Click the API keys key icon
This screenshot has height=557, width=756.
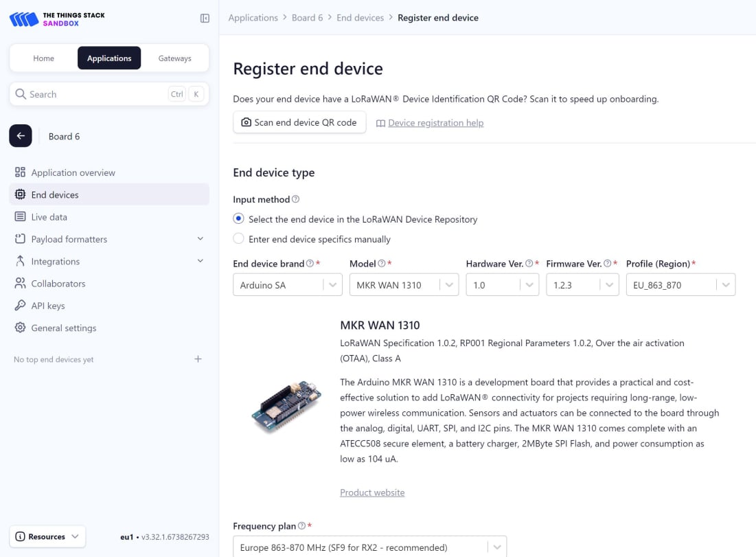click(x=20, y=305)
